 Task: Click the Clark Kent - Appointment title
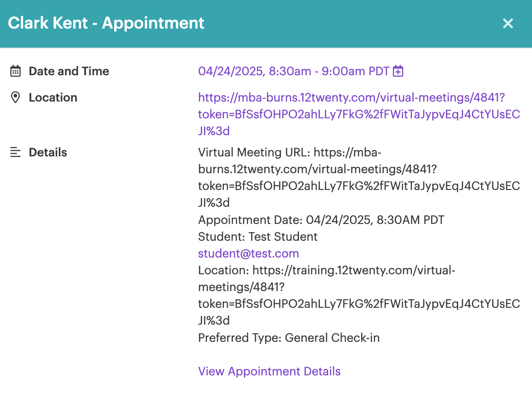pos(106,23)
